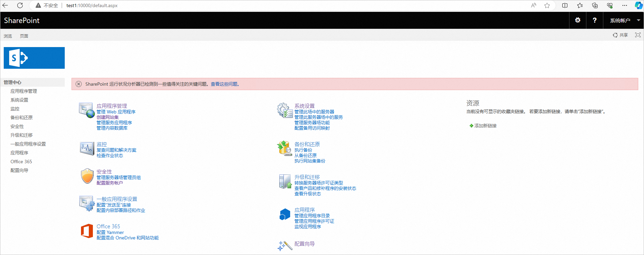Open the 检查作业状态 link
This screenshot has height=255, width=644.
click(x=110, y=155)
